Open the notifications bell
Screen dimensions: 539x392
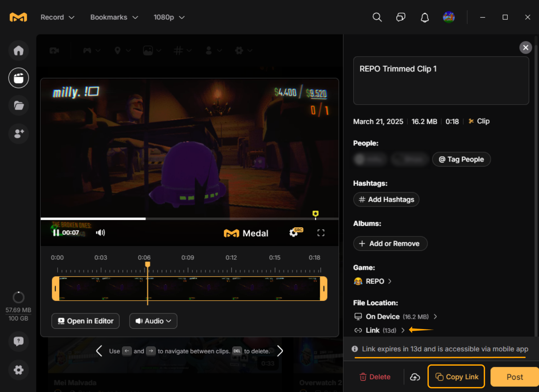425,17
